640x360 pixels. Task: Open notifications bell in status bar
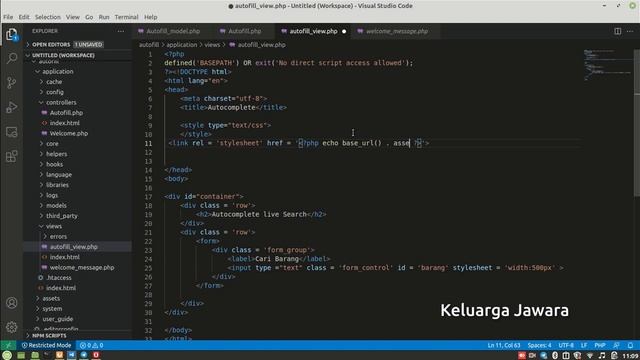pos(630,345)
